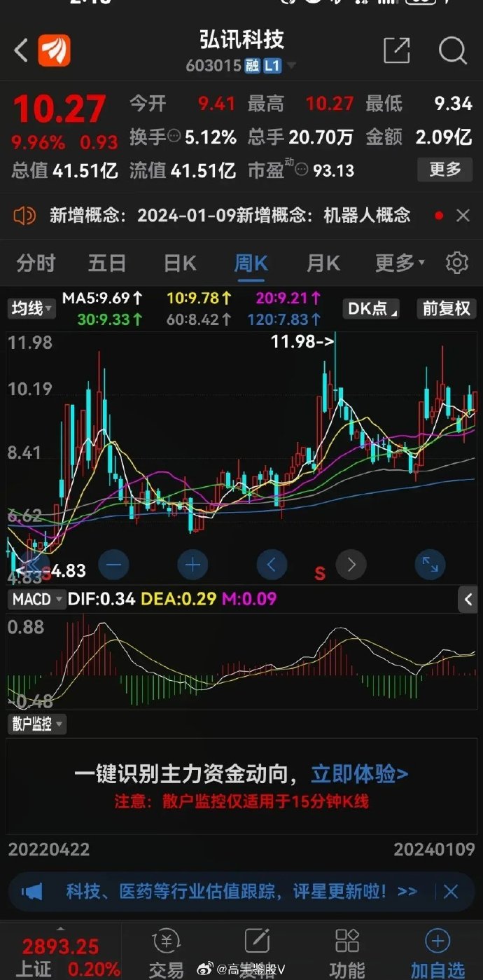
Task: Tap the L1 quote level badge
Action: 272,66
